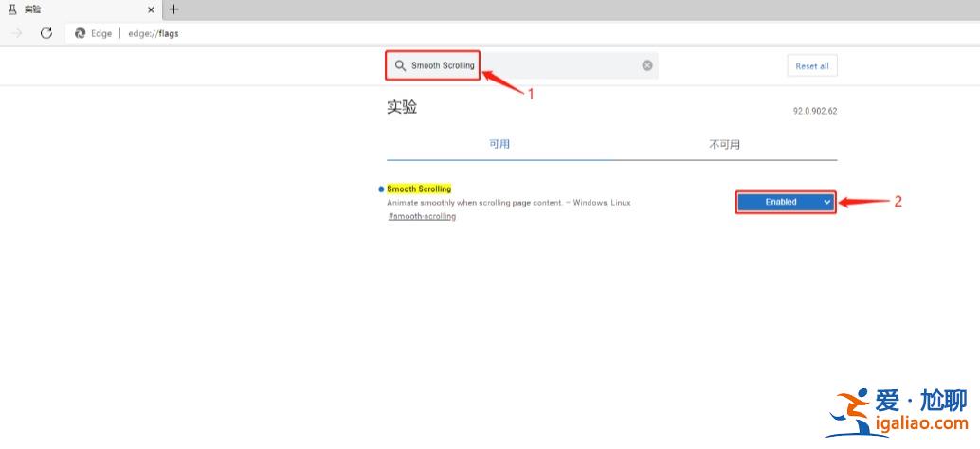Clear the flags search box
Screen dimensions: 980x449
point(647,65)
